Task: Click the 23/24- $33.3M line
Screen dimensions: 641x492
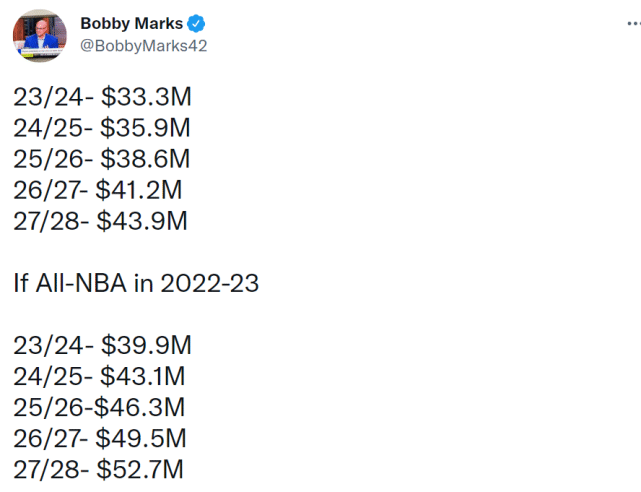Action: pyautogui.click(x=102, y=97)
